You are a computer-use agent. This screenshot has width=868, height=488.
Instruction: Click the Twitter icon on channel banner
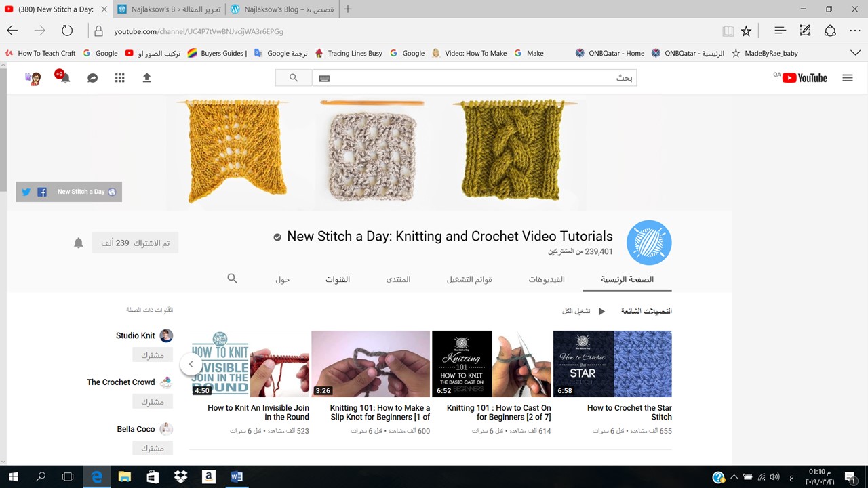point(26,192)
